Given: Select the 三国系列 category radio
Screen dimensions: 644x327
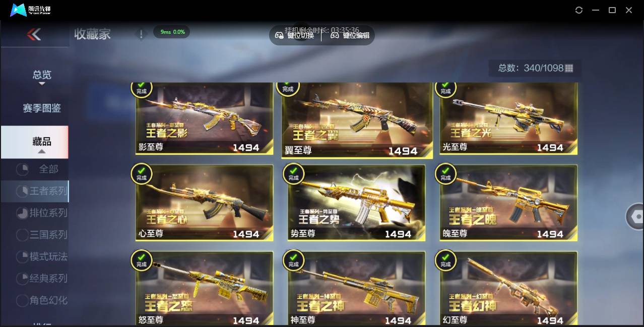Looking at the screenshot, I should (x=22, y=235).
